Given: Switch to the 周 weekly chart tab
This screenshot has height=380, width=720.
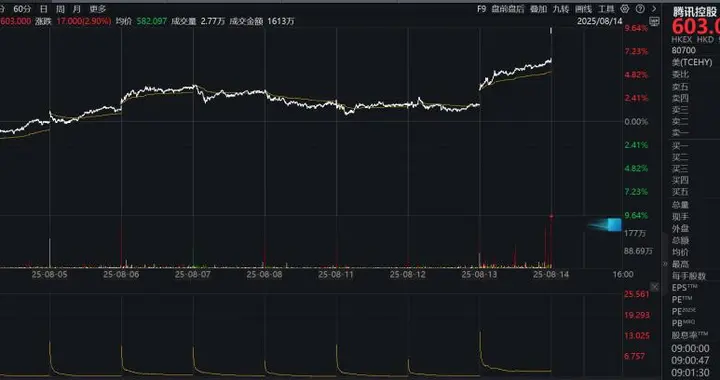Looking at the screenshot, I should [60, 9].
